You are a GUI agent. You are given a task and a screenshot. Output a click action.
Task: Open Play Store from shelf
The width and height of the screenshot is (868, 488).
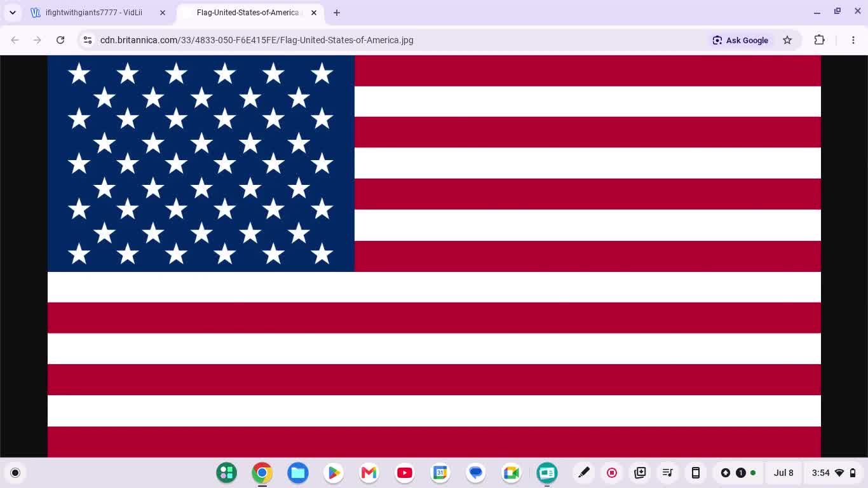334,473
